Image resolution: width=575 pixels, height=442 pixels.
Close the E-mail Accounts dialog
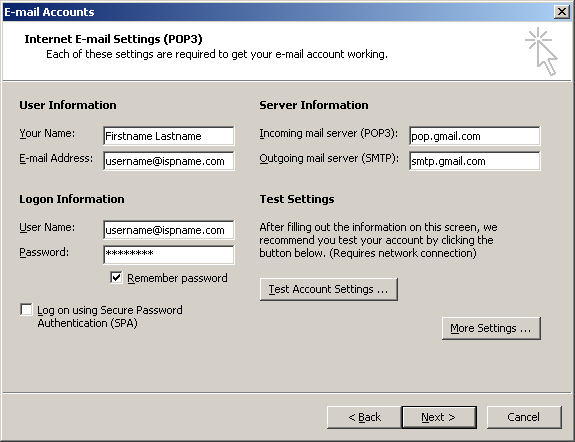[562, 12]
